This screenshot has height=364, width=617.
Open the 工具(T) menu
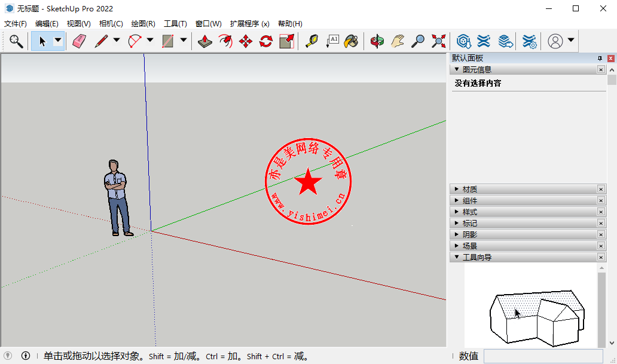point(176,24)
